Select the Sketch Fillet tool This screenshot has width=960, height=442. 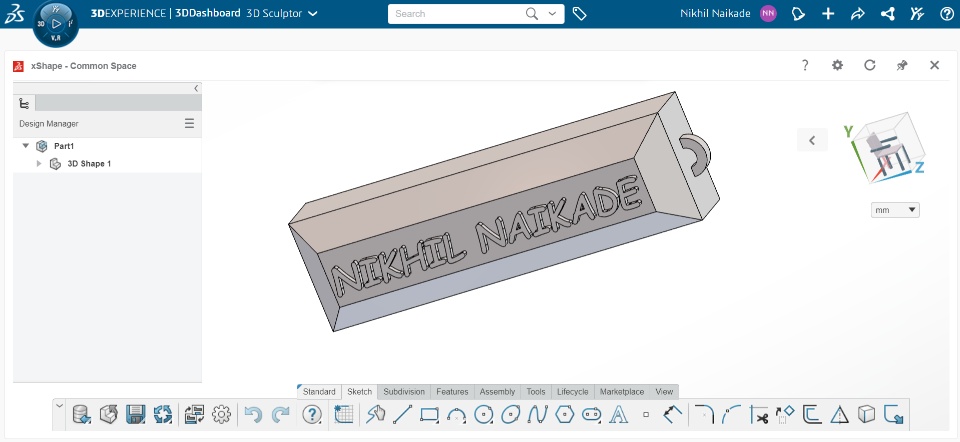click(x=705, y=414)
